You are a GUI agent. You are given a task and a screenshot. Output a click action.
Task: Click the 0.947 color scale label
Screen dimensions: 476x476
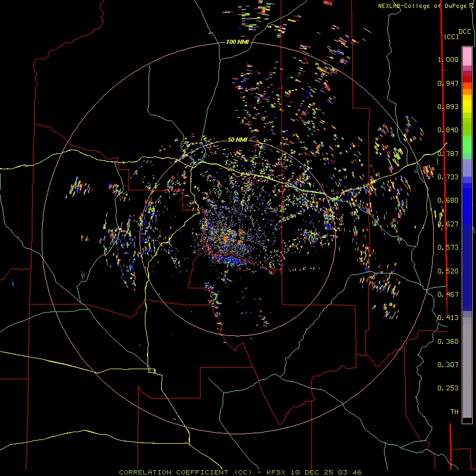pos(448,83)
